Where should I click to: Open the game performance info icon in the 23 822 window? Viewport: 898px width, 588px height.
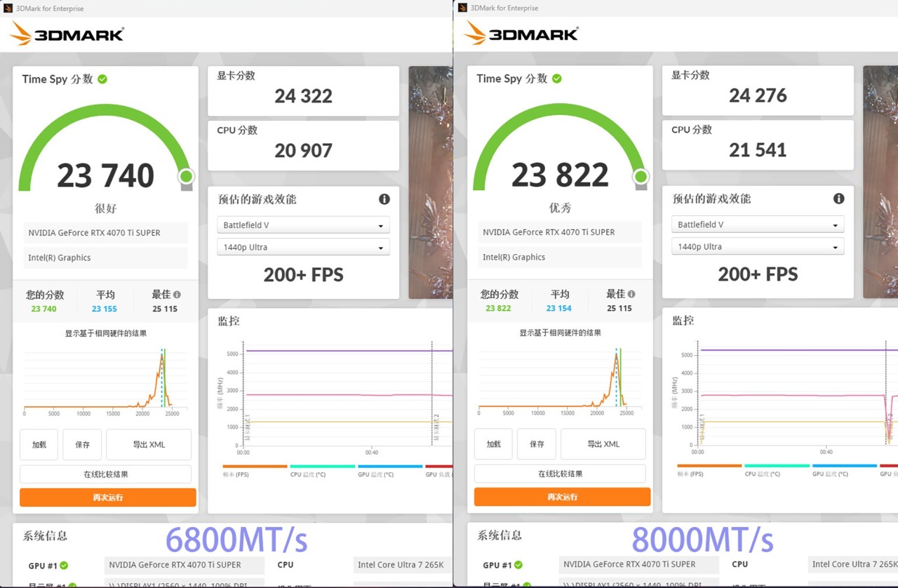[839, 199]
